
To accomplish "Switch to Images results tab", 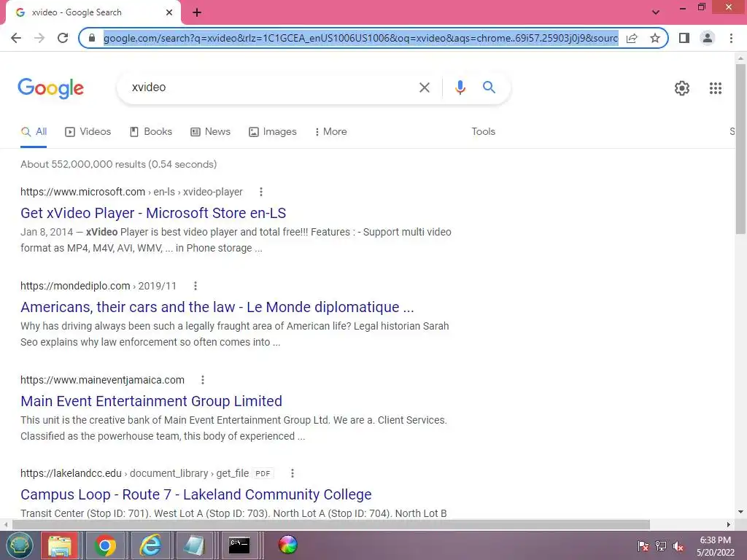I will [x=273, y=132].
